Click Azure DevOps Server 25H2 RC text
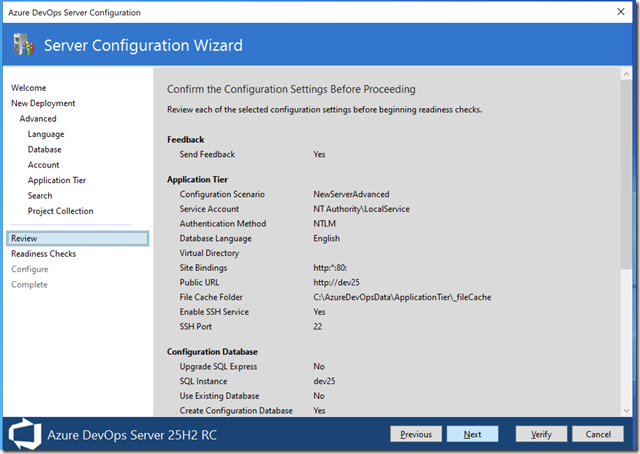This screenshot has width=640, height=454. click(x=132, y=435)
